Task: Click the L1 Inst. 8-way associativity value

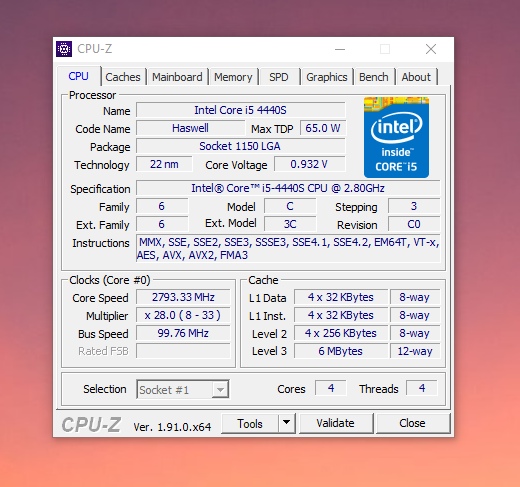Action: click(415, 315)
